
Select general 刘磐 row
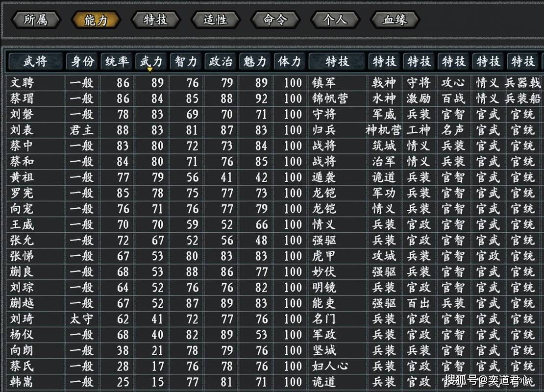(274, 114)
